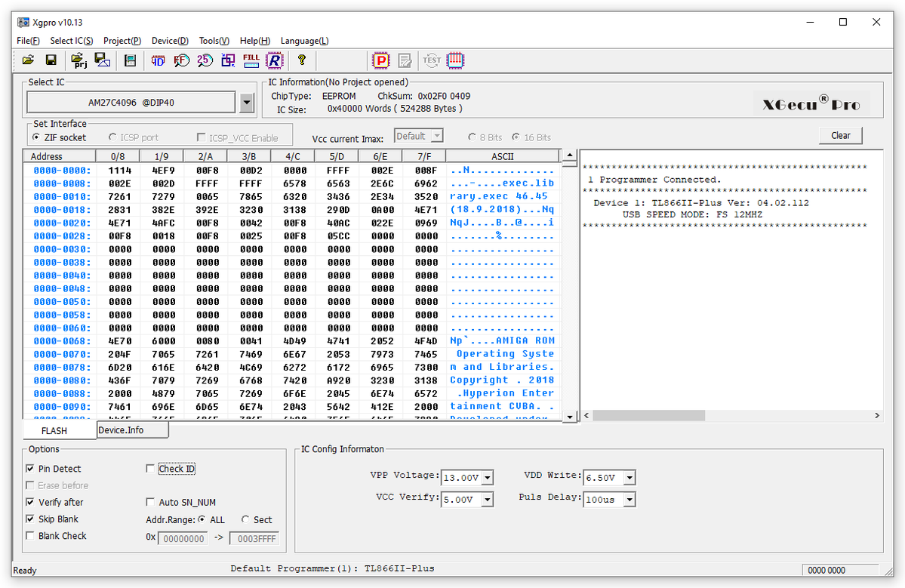Click the read chip ID icon
905x588 pixels.
158,60
